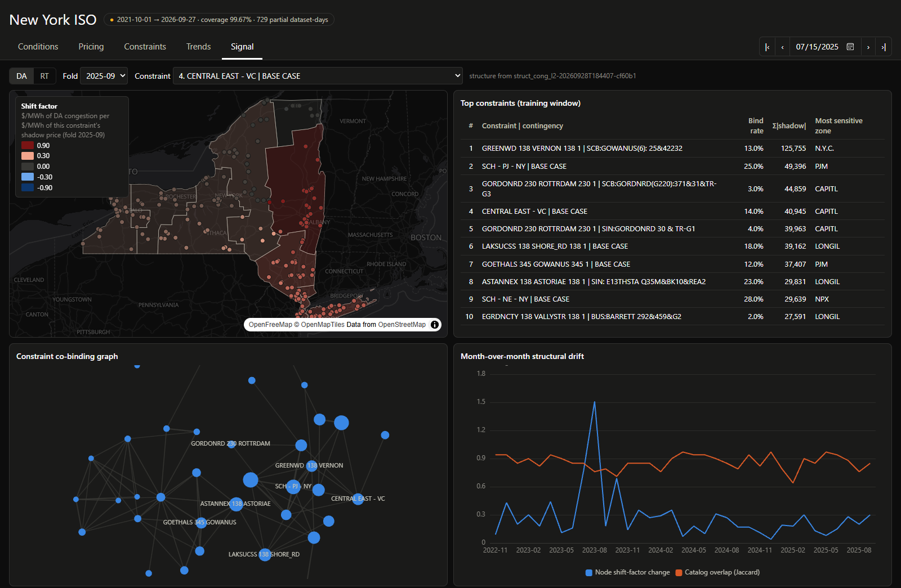Select RT market toggle
The width and height of the screenshot is (901, 588).
pyautogui.click(x=44, y=76)
